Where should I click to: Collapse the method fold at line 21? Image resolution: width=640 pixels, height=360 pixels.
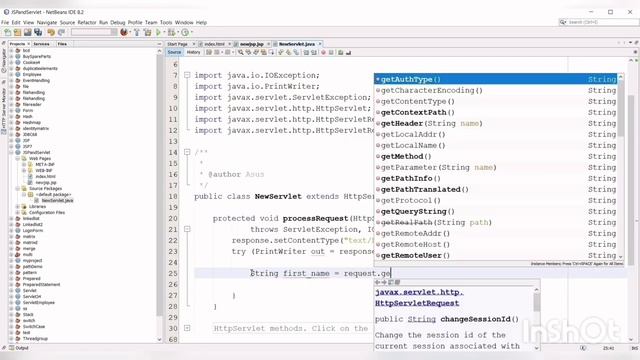tap(187, 229)
